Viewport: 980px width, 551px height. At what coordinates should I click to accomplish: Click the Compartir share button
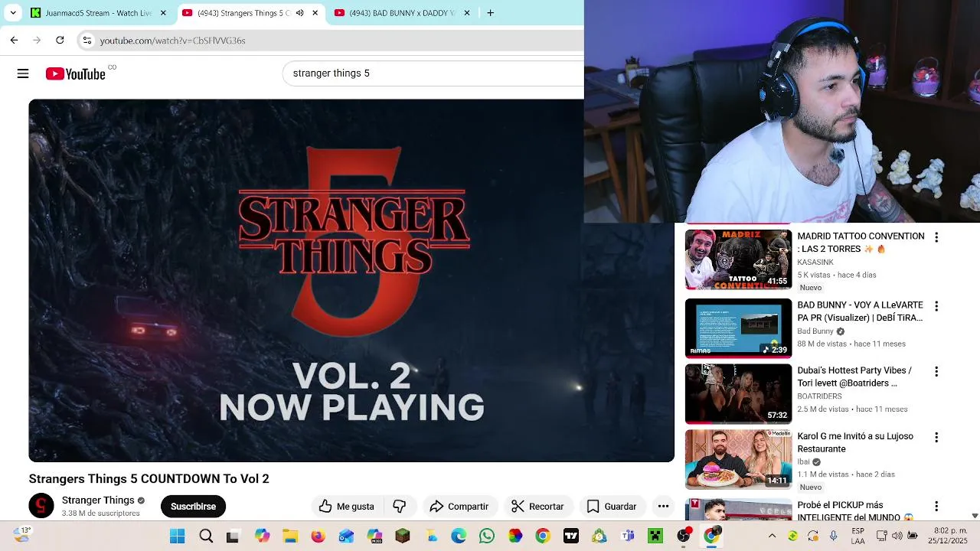click(459, 506)
